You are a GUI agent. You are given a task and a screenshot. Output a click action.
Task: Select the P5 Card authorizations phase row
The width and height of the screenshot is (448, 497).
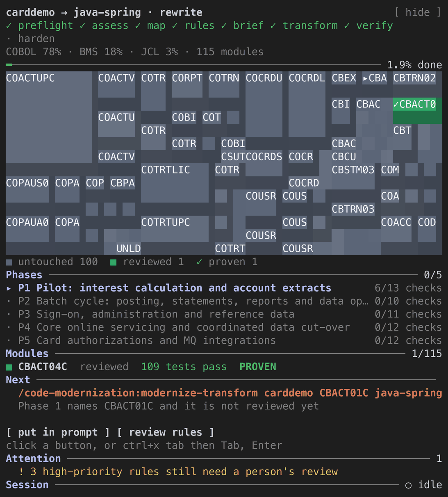(x=224, y=340)
